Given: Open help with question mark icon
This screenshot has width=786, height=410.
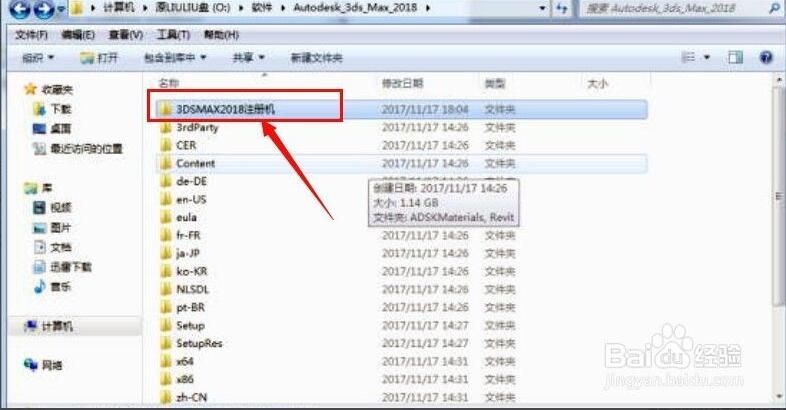Looking at the screenshot, I should (766, 57).
